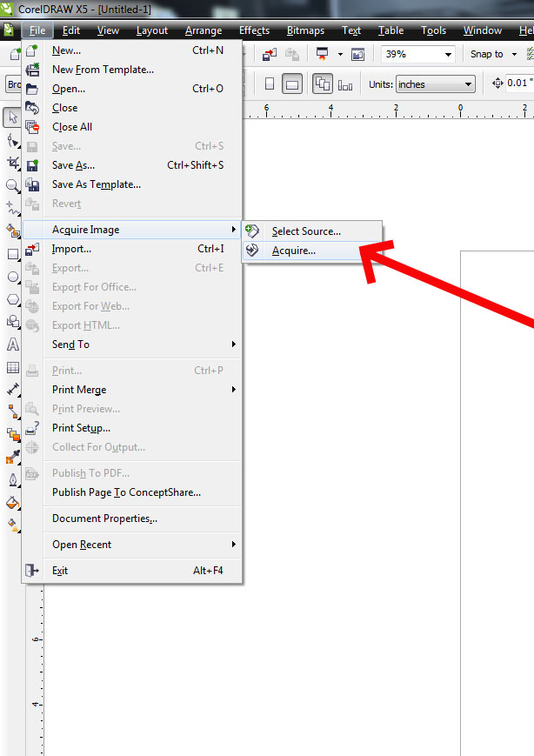534x756 pixels.
Task: Expand the Acquire Image submenu
Action: (132, 230)
